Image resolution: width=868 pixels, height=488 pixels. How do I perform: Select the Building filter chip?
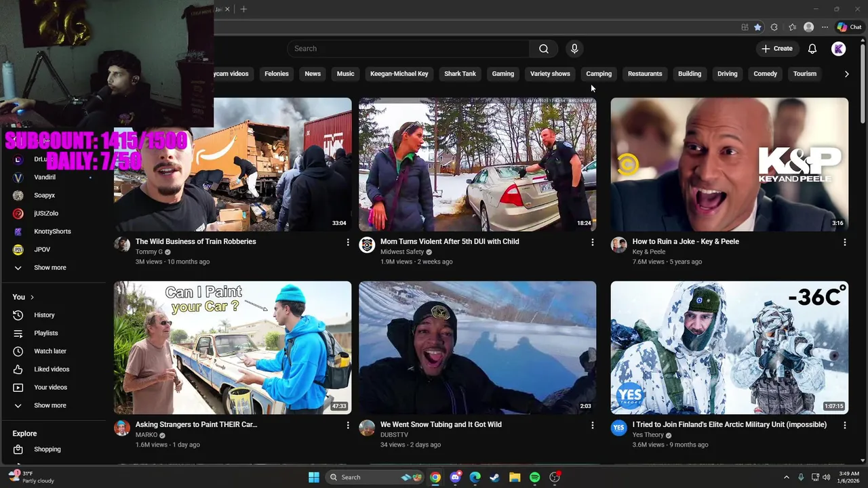tap(690, 74)
